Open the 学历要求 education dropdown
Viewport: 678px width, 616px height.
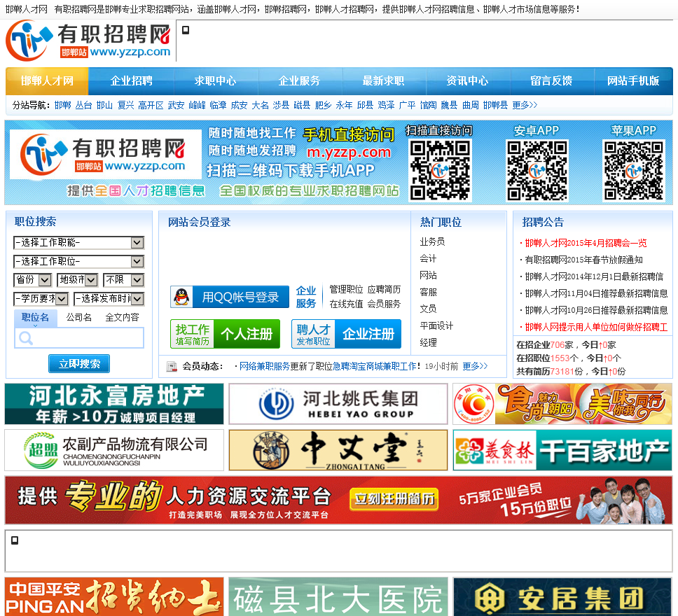coord(41,299)
